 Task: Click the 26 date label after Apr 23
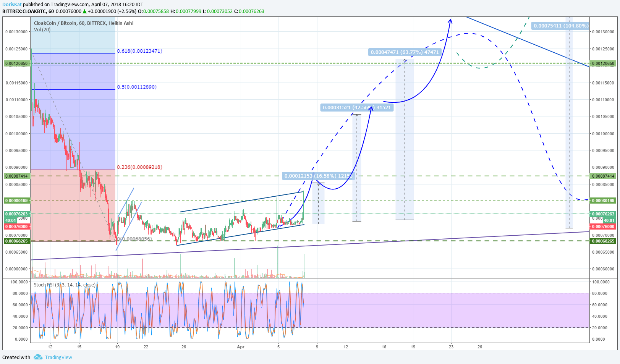pyautogui.click(x=480, y=347)
